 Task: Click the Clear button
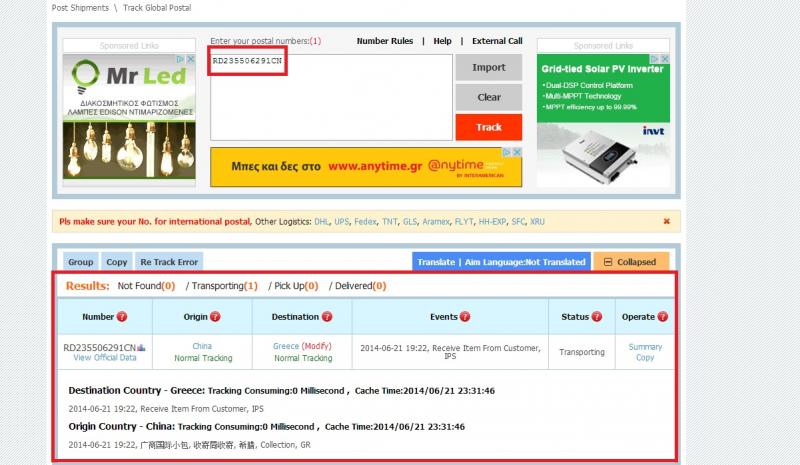click(x=488, y=97)
